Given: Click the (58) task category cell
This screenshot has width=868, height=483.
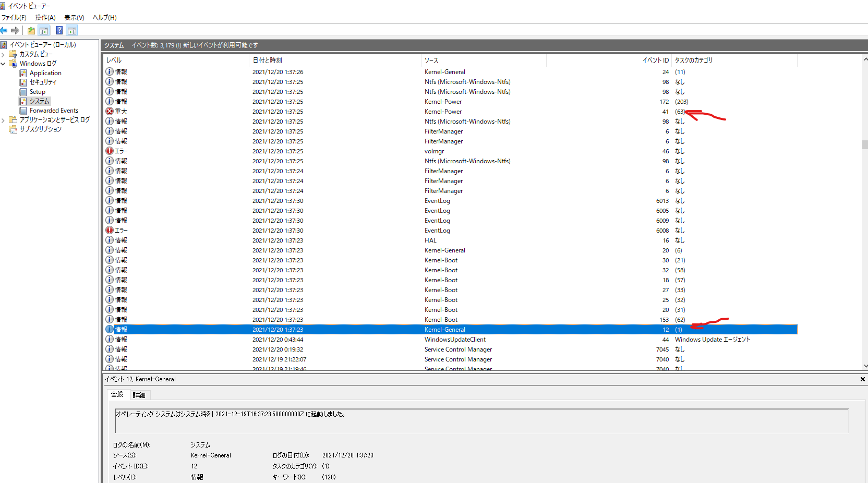Looking at the screenshot, I should (680, 270).
